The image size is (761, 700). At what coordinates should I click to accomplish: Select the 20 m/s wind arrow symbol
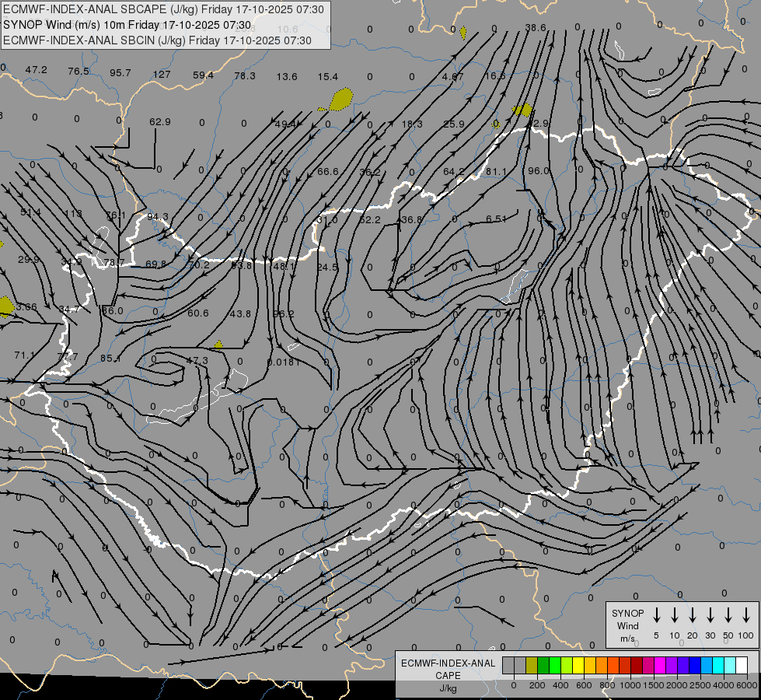pos(693,615)
